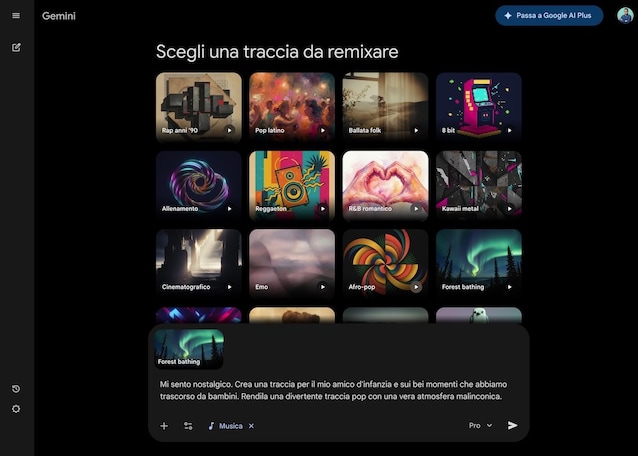Play the Rap anni '90 track preview
This screenshot has width=638, height=456.
229,130
